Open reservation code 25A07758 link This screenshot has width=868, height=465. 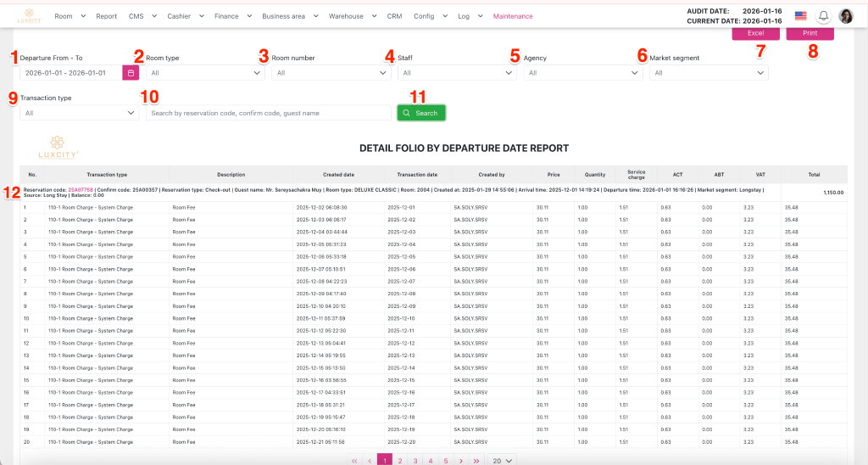tap(81, 189)
